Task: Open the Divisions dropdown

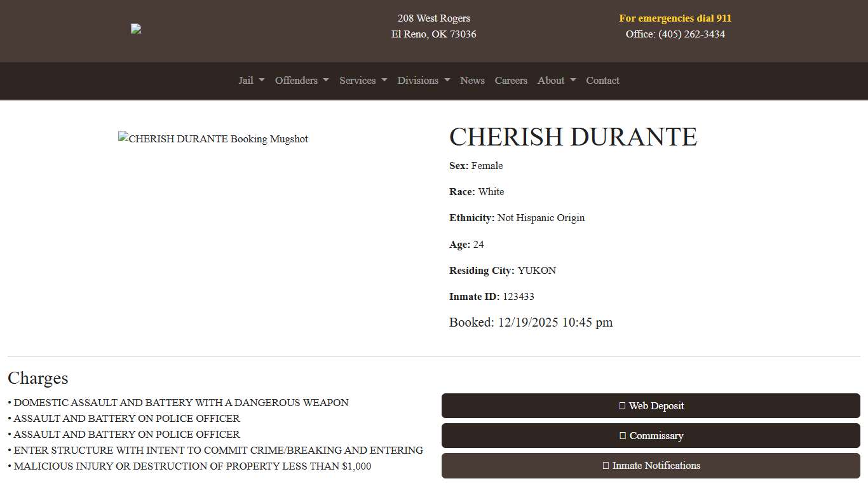Action: (423, 81)
